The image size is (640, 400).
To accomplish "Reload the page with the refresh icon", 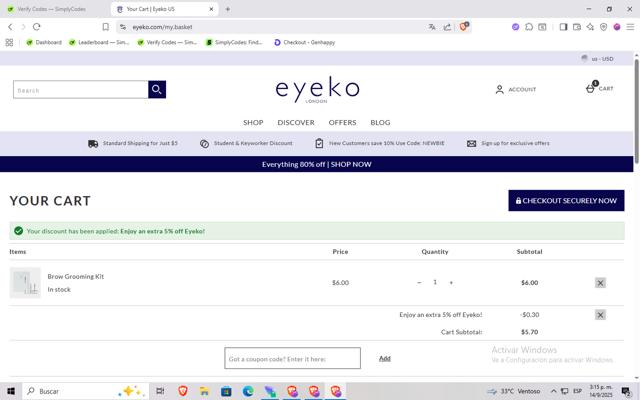I will pos(37,27).
